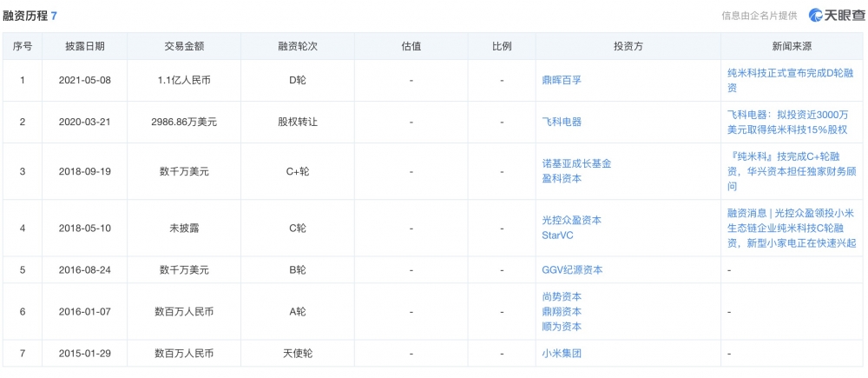Open 光控众盈资本 investor page

click(x=571, y=221)
